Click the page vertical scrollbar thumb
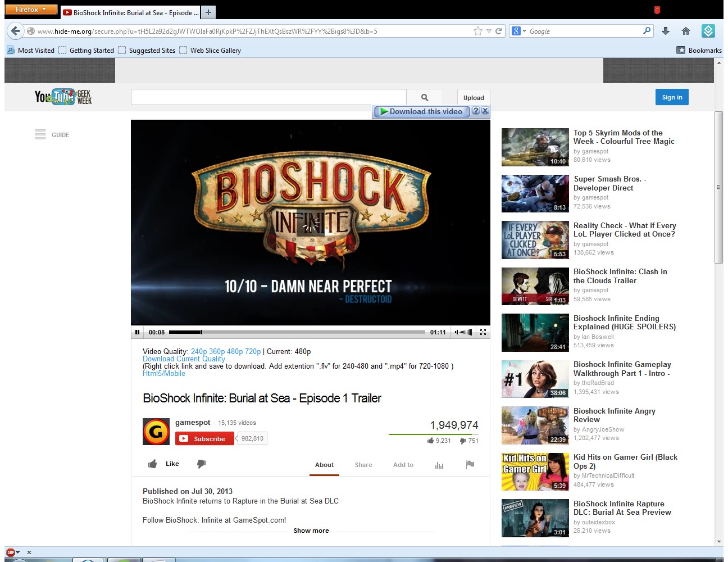 click(718, 187)
